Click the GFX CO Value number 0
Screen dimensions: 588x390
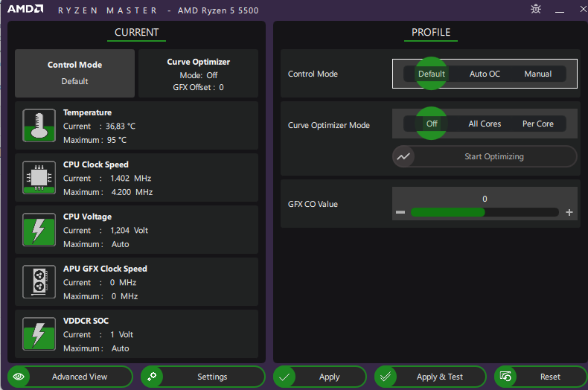[485, 199]
